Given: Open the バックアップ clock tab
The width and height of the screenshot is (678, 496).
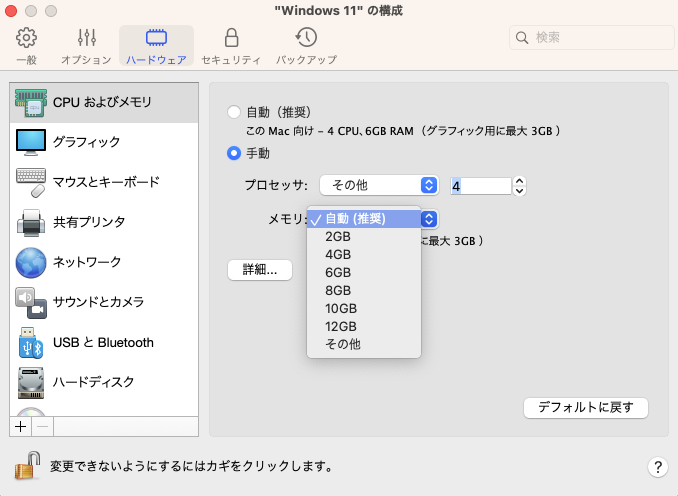Looking at the screenshot, I should click(x=306, y=45).
